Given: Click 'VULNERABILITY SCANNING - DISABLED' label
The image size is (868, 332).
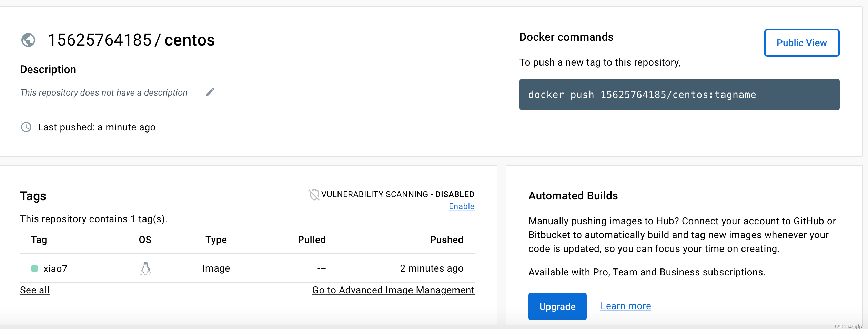Looking at the screenshot, I should [x=397, y=194].
